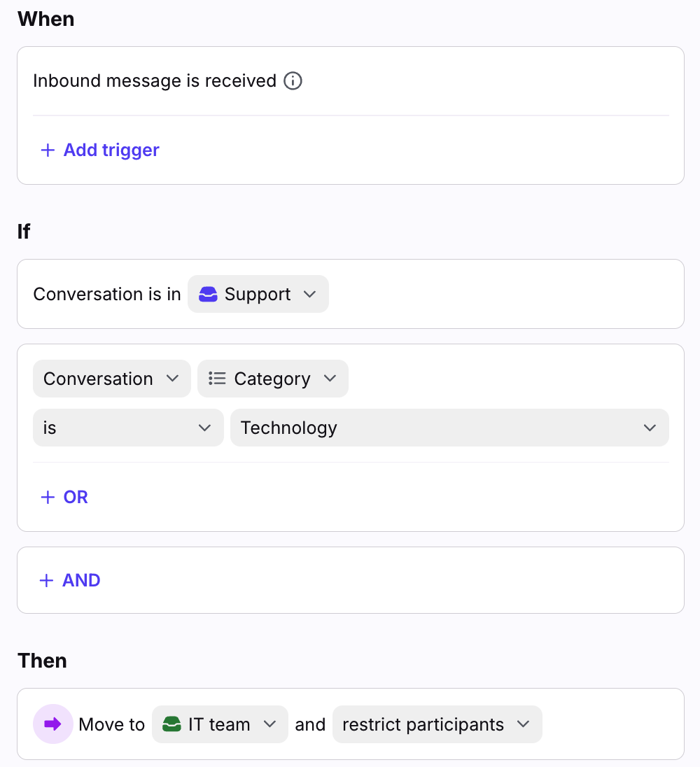
Task: Expand the Conversation field dropdown
Action: pyautogui.click(x=111, y=379)
